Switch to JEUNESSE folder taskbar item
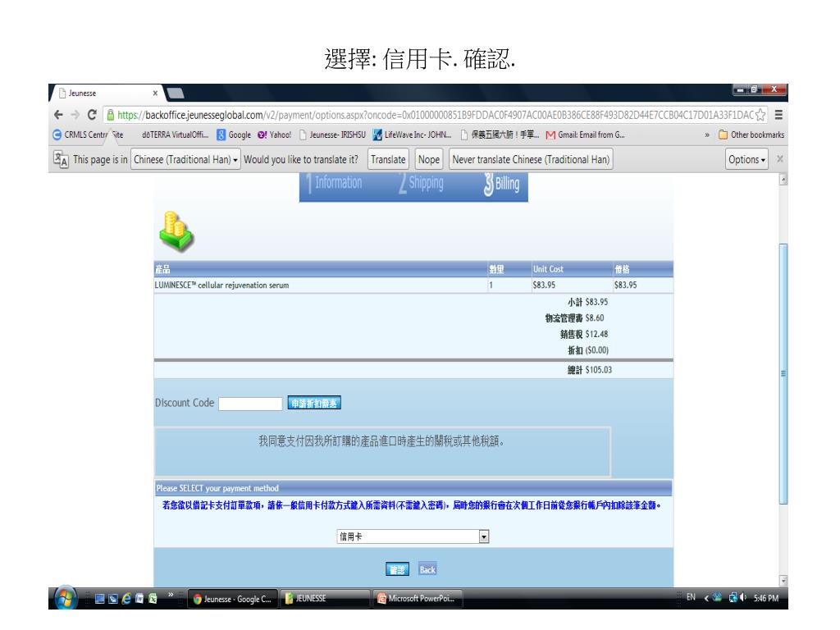Viewport: 840px width, 630px height. [325, 599]
